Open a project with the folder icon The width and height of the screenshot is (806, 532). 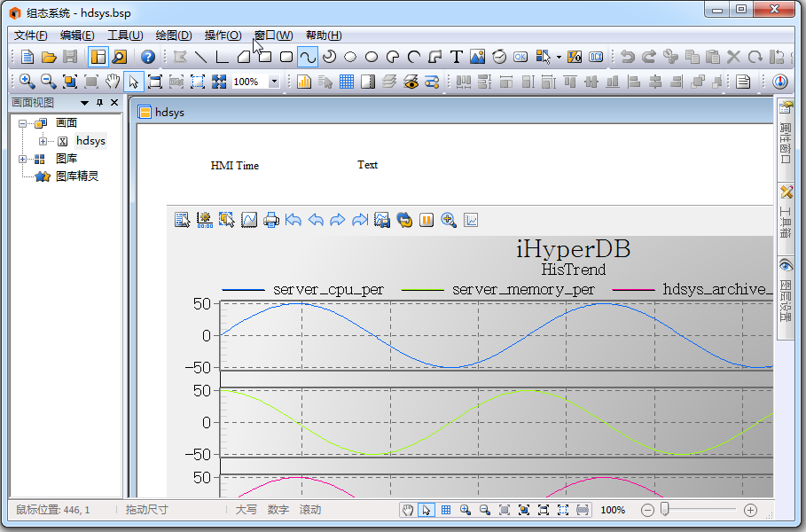(49, 57)
